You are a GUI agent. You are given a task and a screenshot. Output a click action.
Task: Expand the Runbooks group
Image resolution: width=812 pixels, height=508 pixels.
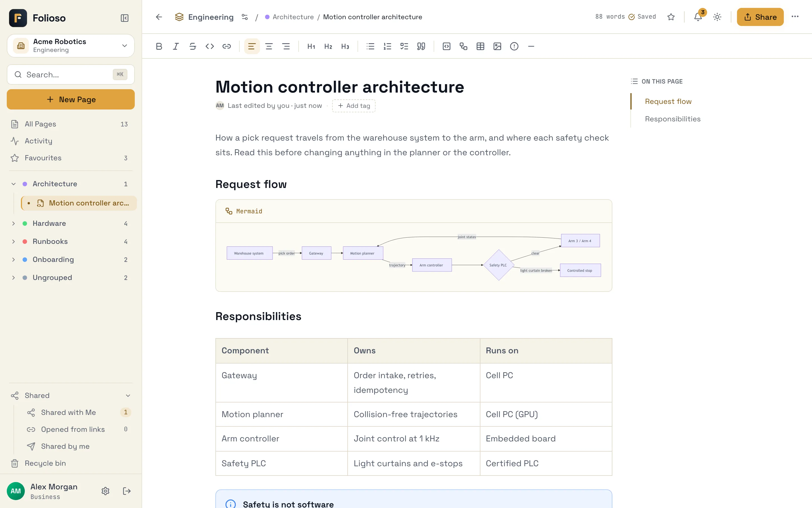tap(14, 242)
